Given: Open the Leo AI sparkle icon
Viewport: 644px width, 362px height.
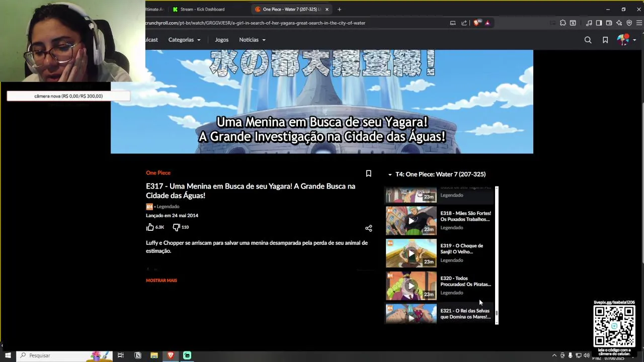Looking at the screenshot, I should [619, 23].
